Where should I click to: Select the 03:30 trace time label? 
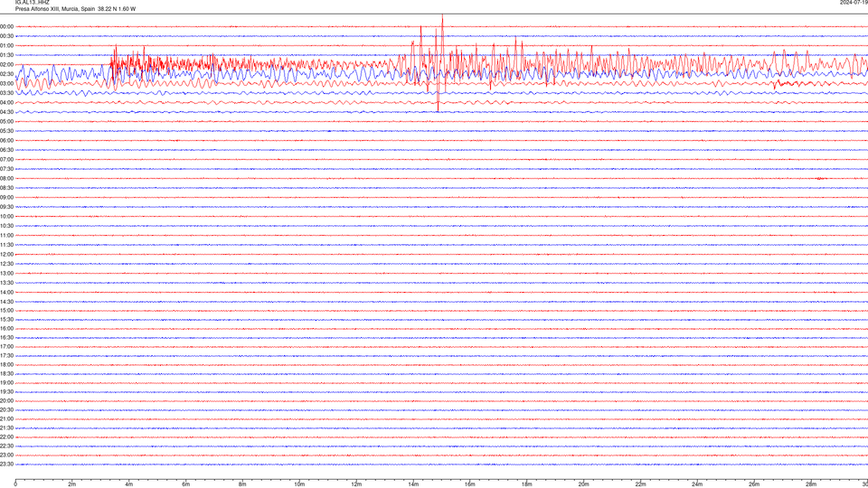tap(6, 93)
